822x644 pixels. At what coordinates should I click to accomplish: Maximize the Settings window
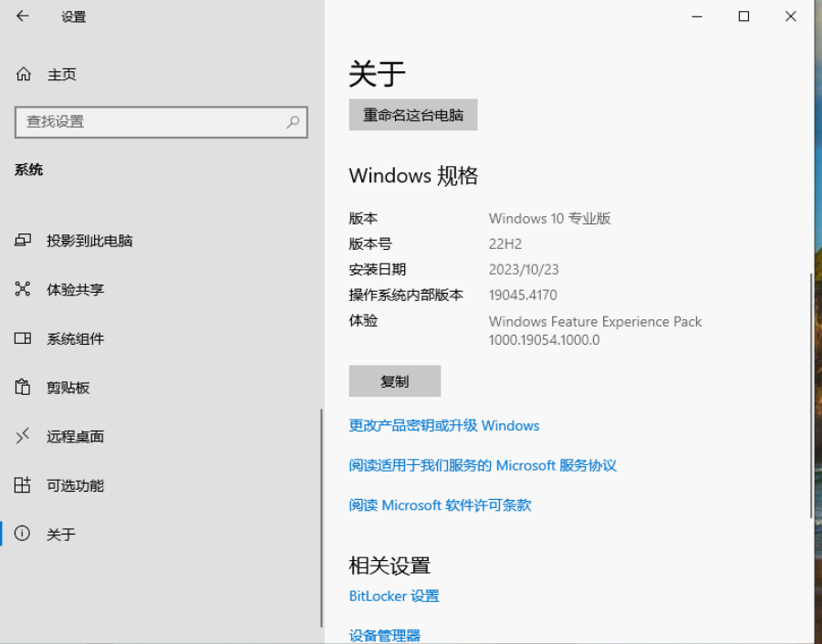click(744, 16)
